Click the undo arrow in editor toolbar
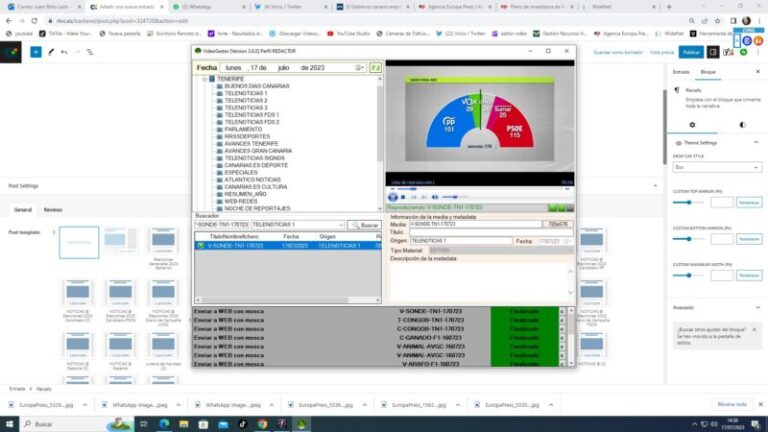 [x=64, y=52]
